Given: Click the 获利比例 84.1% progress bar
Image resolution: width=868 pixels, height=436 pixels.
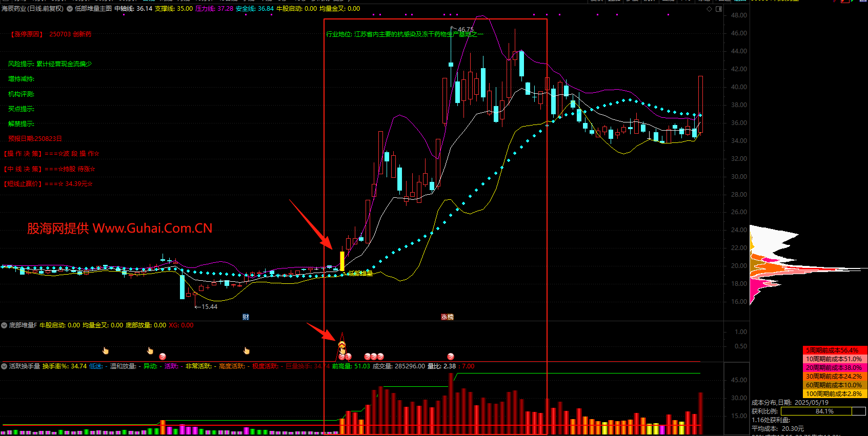Looking at the screenshot, I should (x=823, y=411).
